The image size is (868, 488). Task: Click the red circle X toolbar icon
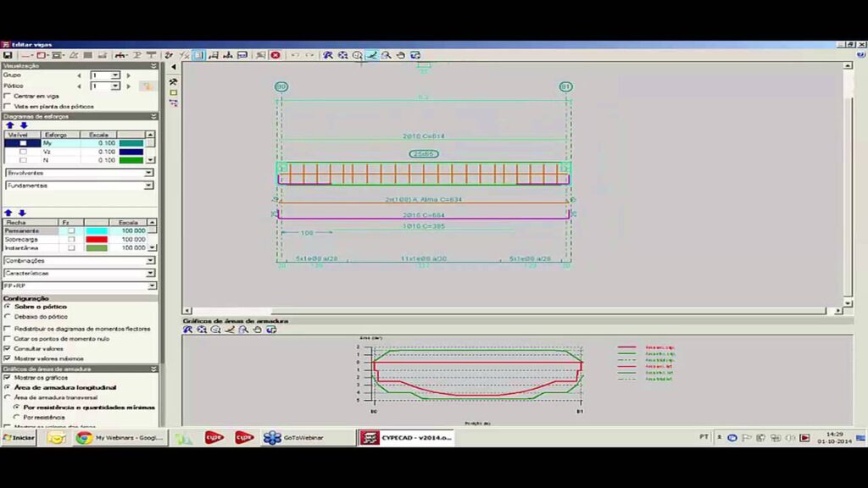[275, 55]
